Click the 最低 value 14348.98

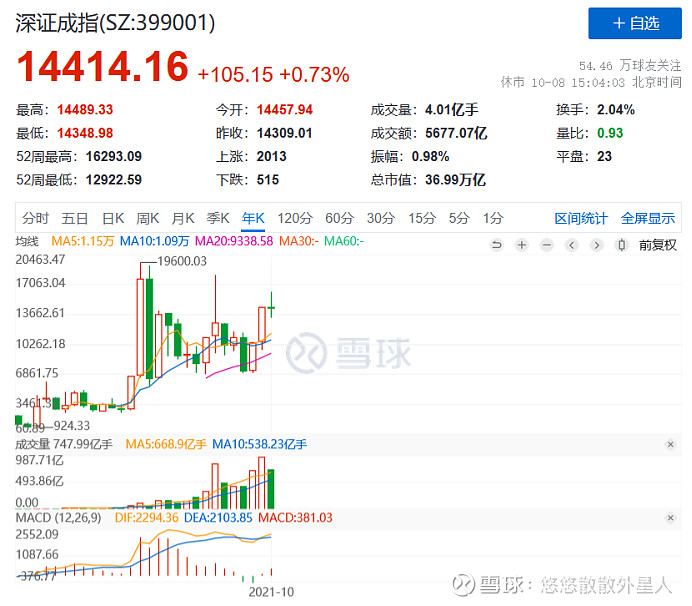click(85, 133)
